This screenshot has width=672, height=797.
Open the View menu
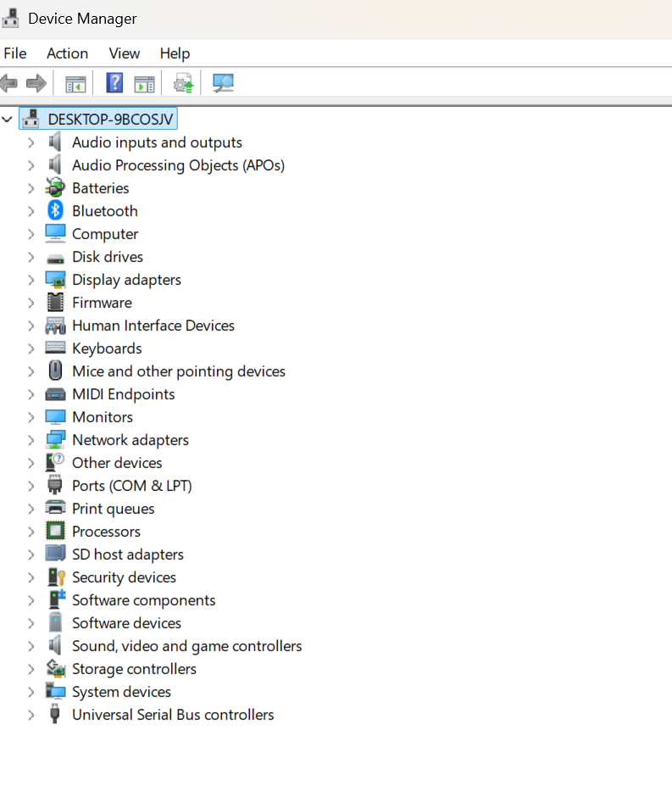tap(125, 53)
